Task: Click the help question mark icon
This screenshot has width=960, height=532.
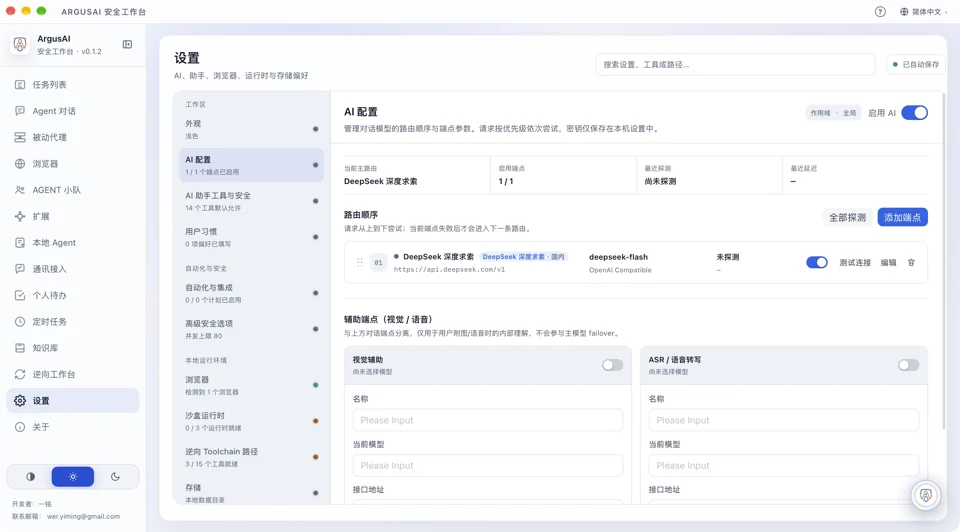Action: [880, 12]
